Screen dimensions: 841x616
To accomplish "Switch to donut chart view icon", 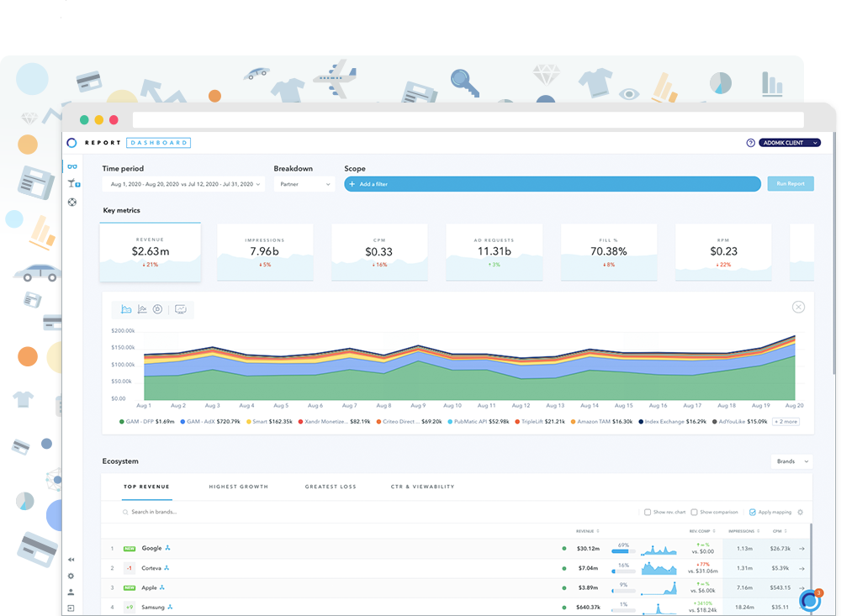I will 158,309.
